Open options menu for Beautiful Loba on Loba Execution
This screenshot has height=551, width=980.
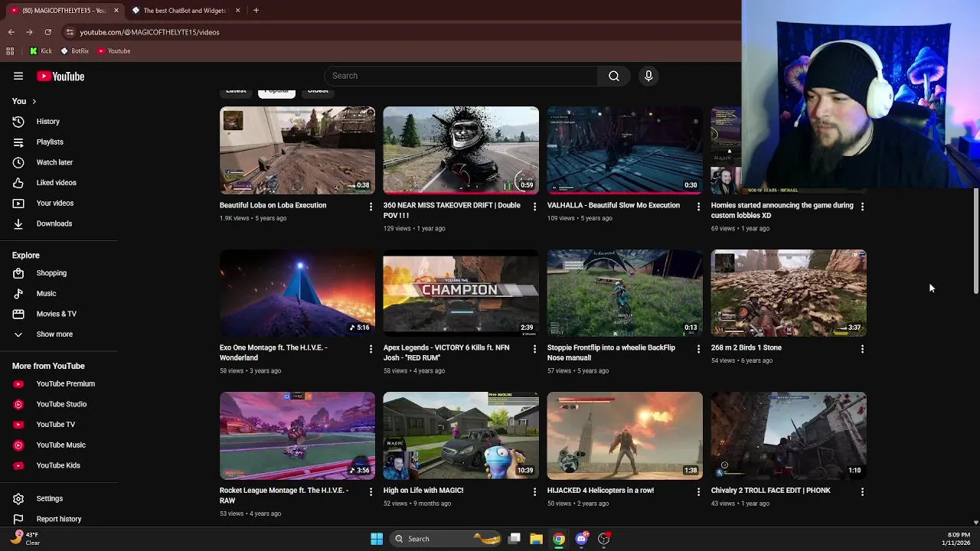point(371,207)
